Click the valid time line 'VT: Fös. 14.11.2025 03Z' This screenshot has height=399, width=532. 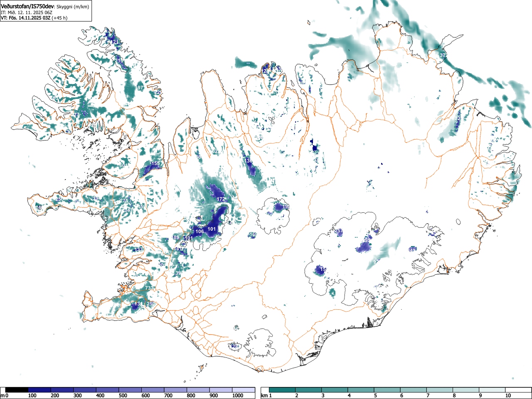tap(26, 18)
